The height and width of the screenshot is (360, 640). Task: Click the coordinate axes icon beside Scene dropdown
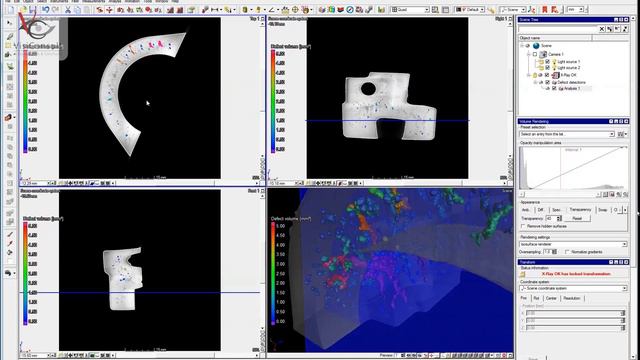pos(531,9)
